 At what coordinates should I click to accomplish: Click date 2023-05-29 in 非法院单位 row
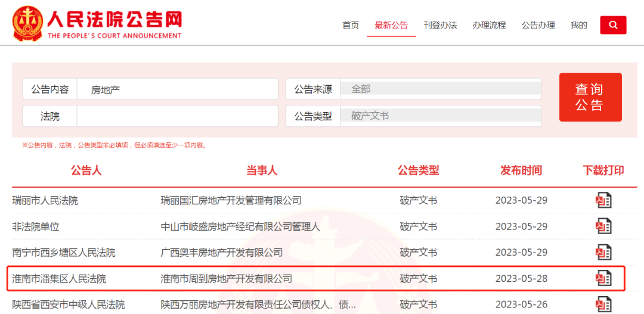(521, 226)
